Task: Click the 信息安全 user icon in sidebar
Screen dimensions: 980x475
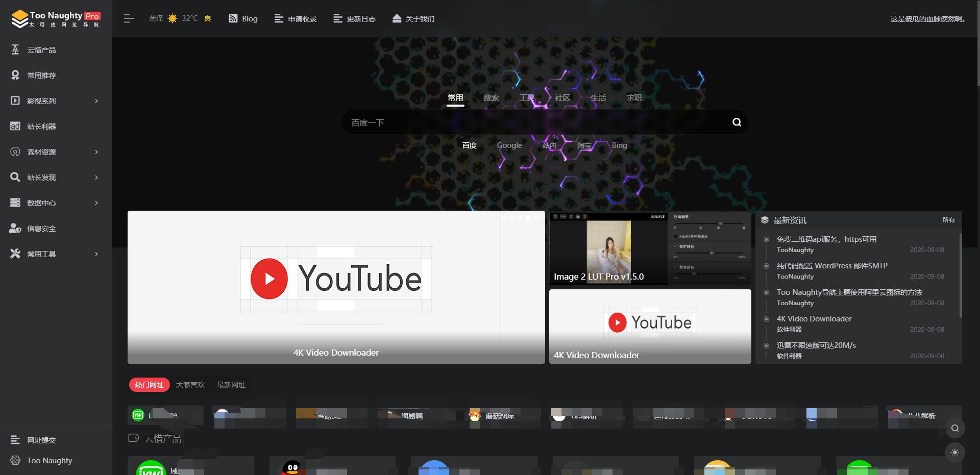Action: tap(15, 228)
